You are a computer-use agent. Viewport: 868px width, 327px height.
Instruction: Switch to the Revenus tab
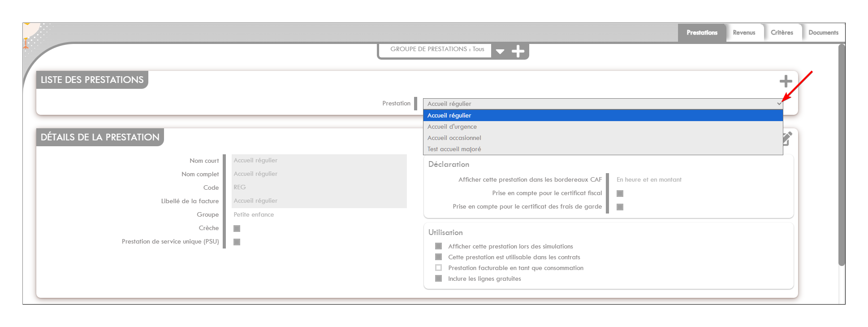click(744, 33)
